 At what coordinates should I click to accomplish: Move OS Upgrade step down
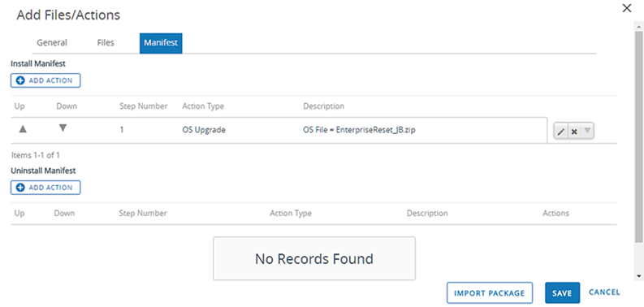coord(63,128)
